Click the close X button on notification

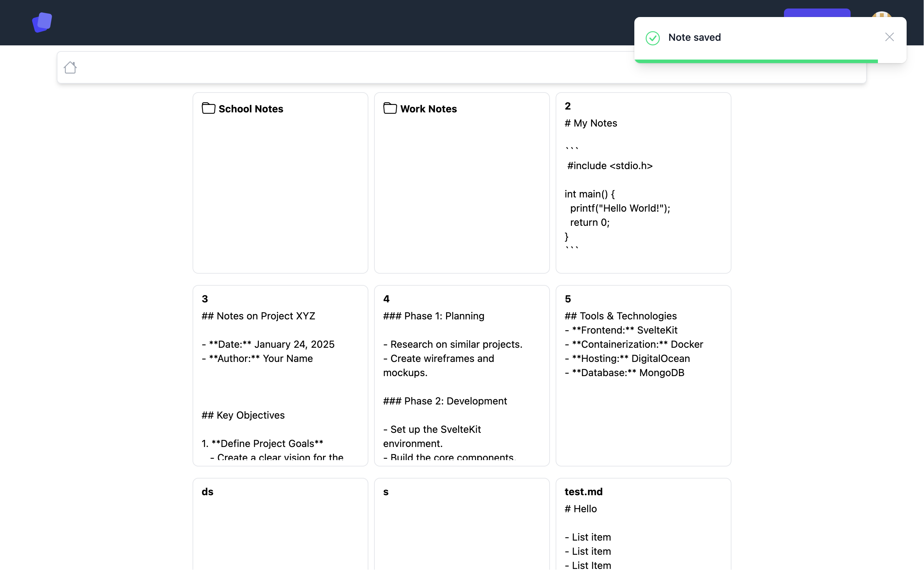890,37
